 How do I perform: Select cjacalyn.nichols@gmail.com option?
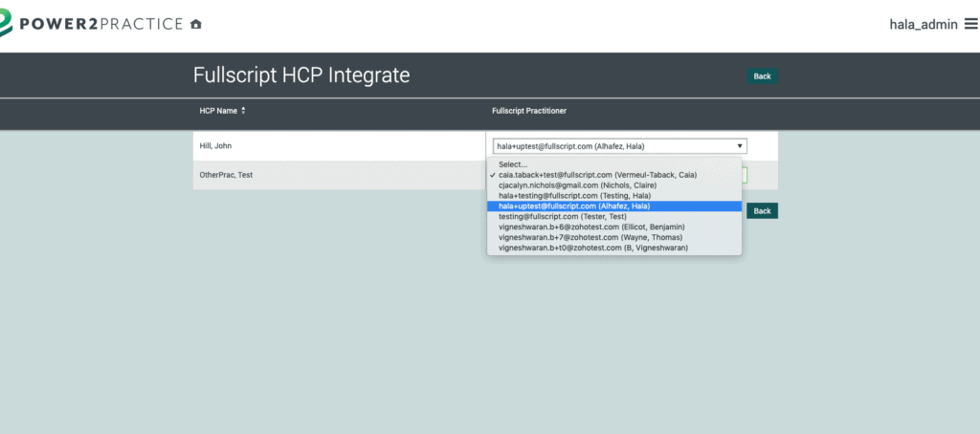click(x=614, y=185)
